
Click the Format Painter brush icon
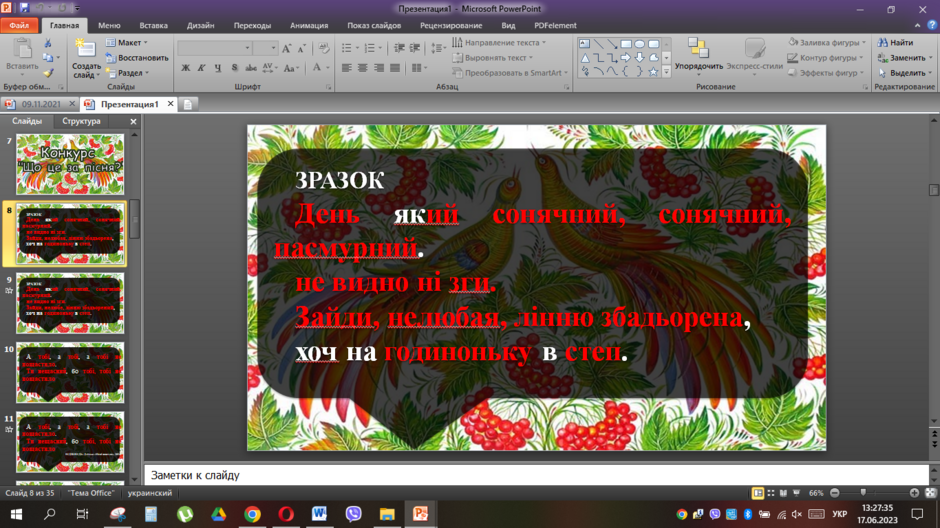coord(48,73)
